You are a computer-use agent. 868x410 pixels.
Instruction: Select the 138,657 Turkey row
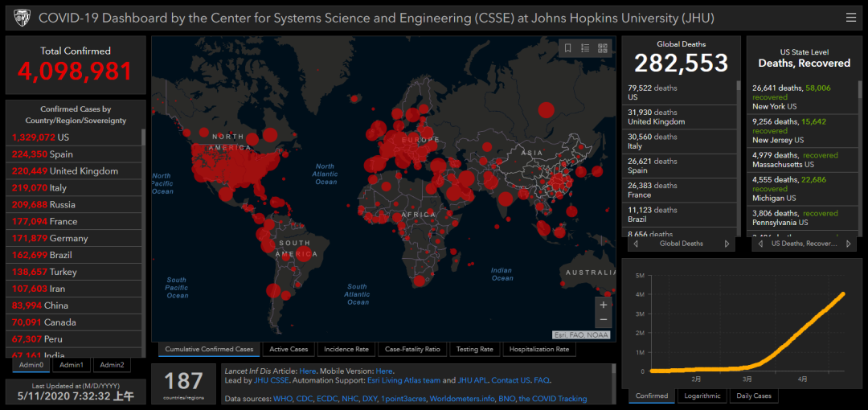[74, 272]
